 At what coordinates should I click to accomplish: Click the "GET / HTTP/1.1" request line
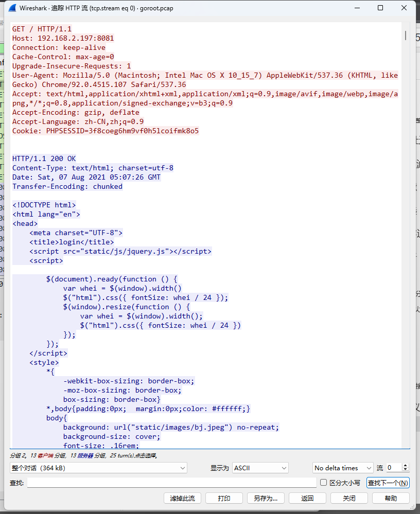point(42,29)
